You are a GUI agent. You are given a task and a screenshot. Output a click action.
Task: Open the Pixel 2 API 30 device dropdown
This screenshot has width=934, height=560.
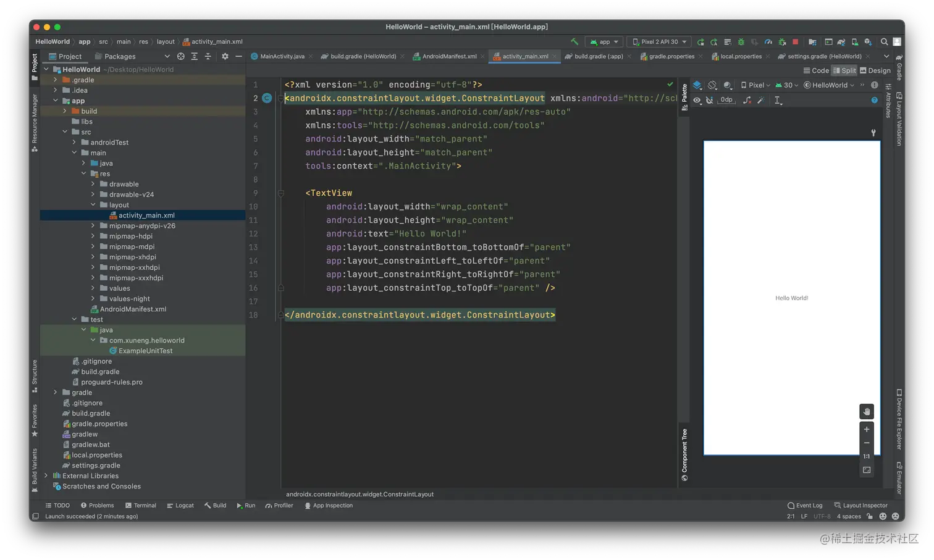point(659,42)
